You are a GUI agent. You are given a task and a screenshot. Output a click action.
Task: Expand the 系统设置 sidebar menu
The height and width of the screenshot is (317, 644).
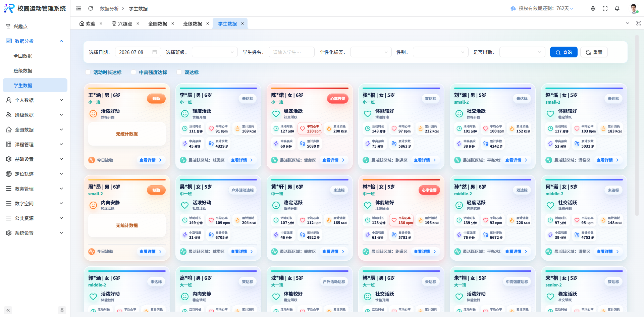[35, 233]
